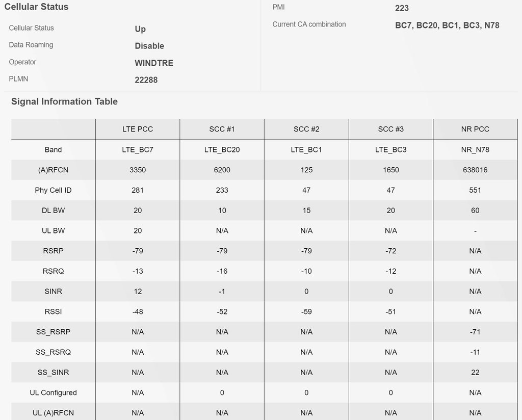
Task: Select the 638016 ARFCN cell
Action: tap(475, 170)
